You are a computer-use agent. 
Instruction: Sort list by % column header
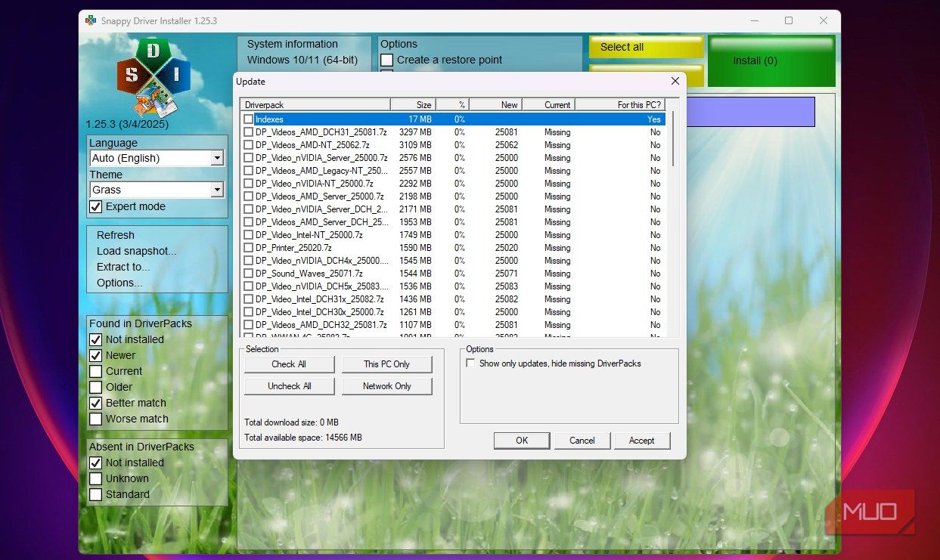(452, 105)
